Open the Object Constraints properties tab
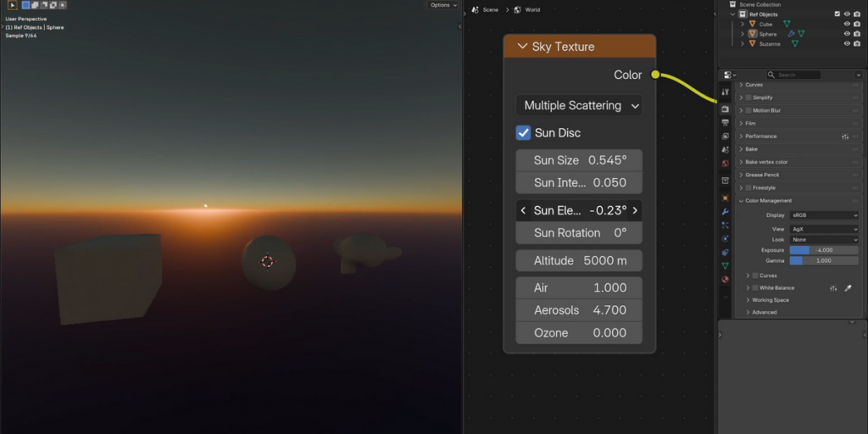Viewport: 868px width, 434px height. (x=726, y=253)
